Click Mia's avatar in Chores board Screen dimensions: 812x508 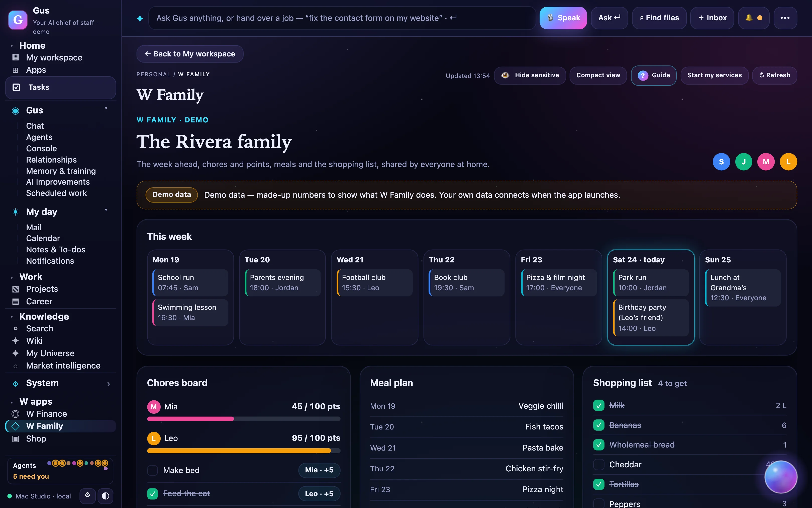154,407
